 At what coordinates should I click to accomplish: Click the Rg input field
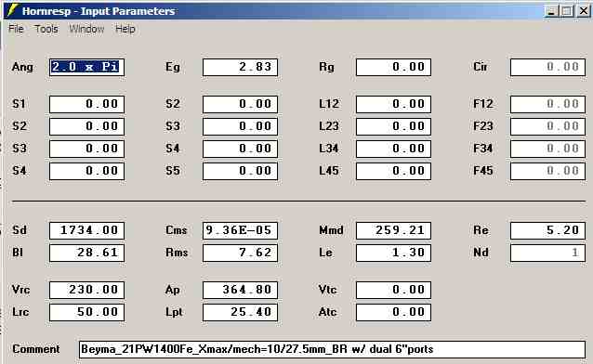point(393,67)
